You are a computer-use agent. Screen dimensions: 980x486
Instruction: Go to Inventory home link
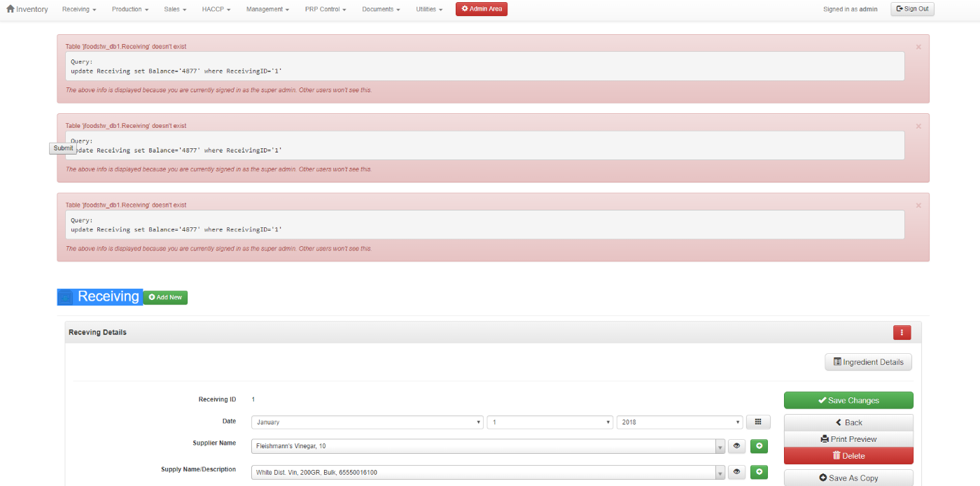pyautogui.click(x=27, y=9)
